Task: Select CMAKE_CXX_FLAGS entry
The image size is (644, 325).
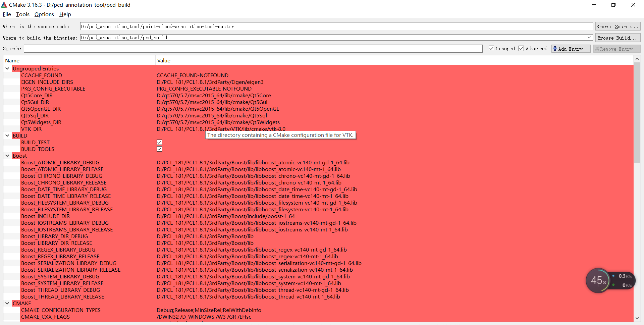Action: (x=45, y=317)
